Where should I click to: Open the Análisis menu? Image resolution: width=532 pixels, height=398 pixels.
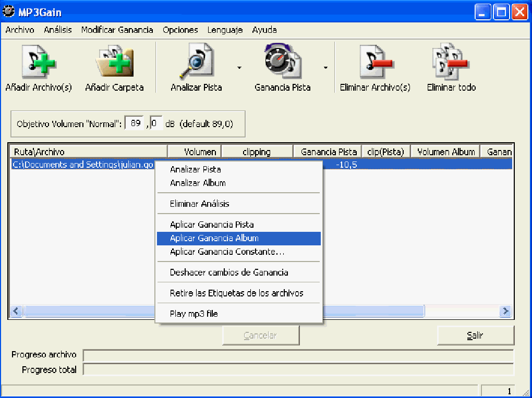[58, 30]
